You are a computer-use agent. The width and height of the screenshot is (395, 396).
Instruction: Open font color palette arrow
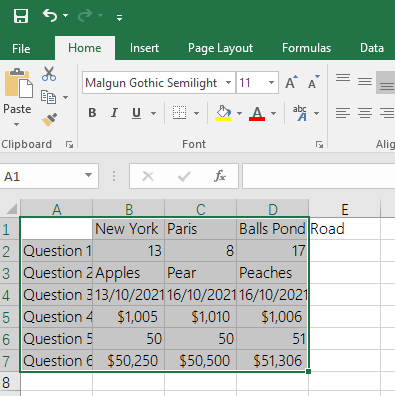[x=274, y=113]
